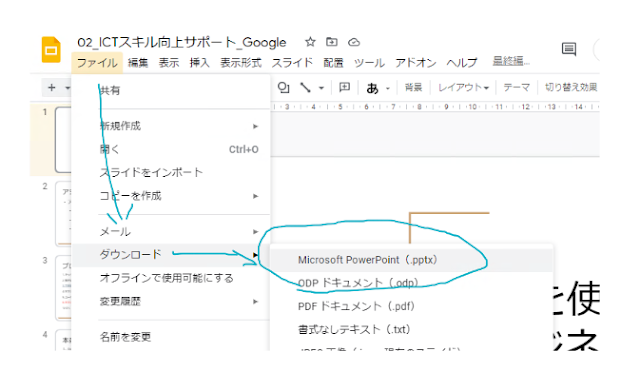Download as PDF ドキュメント (.pdf)

coord(411,306)
